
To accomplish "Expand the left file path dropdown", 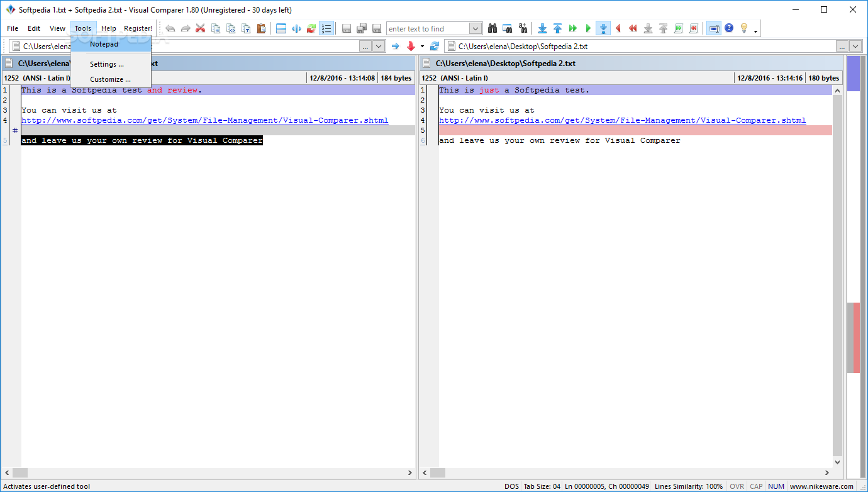I will [378, 46].
